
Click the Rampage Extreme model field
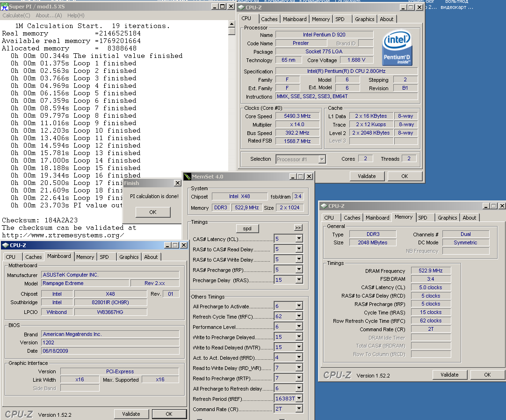pos(85,283)
